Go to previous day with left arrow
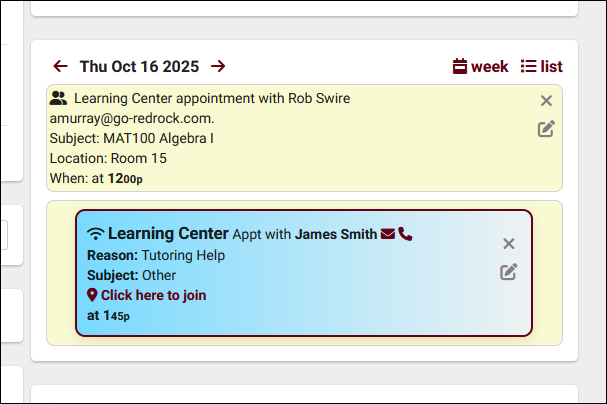607x404 pixels. pyautogui.click(x=61, y=67)
